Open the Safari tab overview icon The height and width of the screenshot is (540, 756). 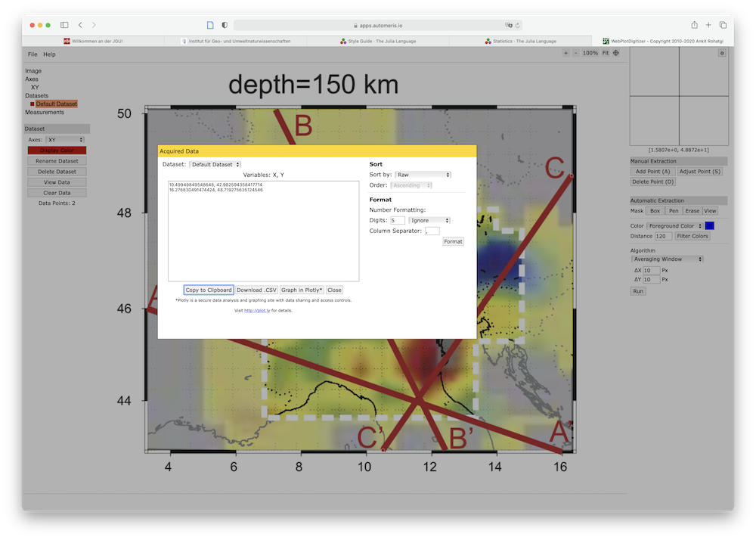(x=722, y=25)
